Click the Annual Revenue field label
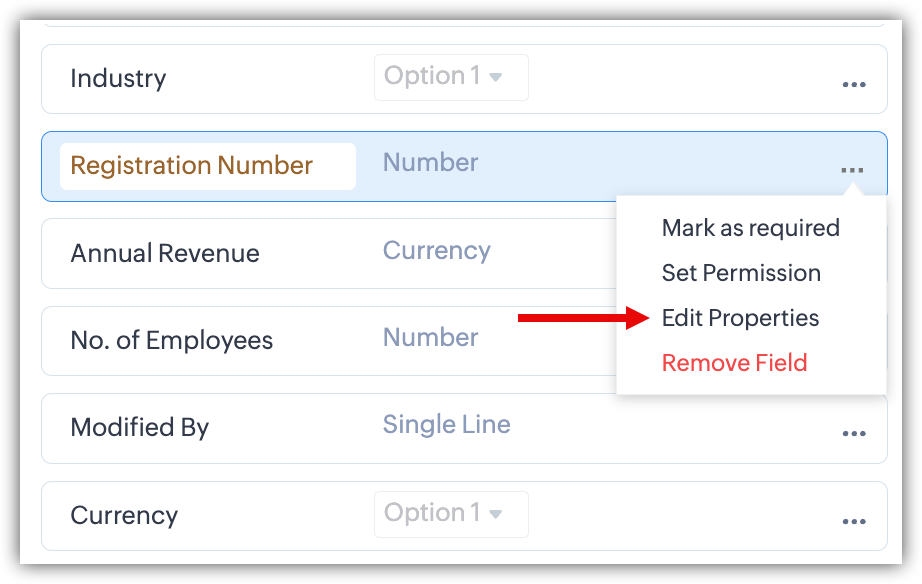Screen dimensions: 922x584 click(165, 254)
